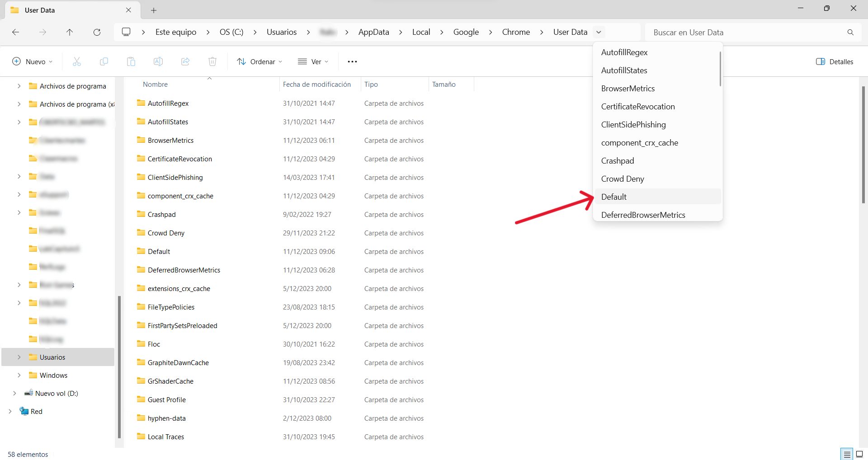Open the Ordenar dropdown
The width and height of the screenshot is (868, 460).
259,61
